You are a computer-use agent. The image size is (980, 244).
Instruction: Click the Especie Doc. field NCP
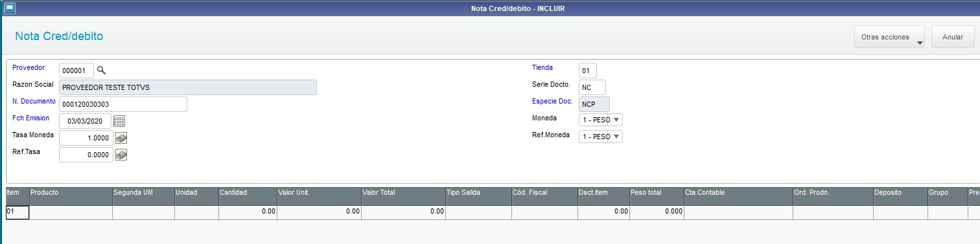(x=594, y=104)
